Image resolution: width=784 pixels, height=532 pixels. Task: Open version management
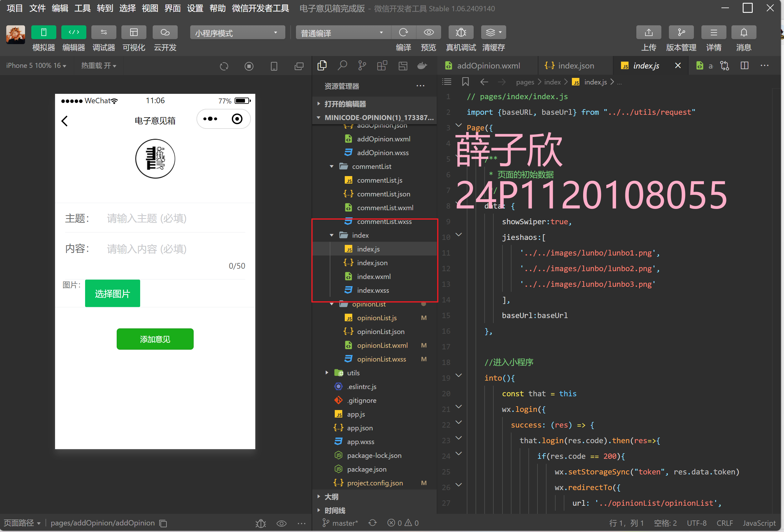[x=681, y=33]
